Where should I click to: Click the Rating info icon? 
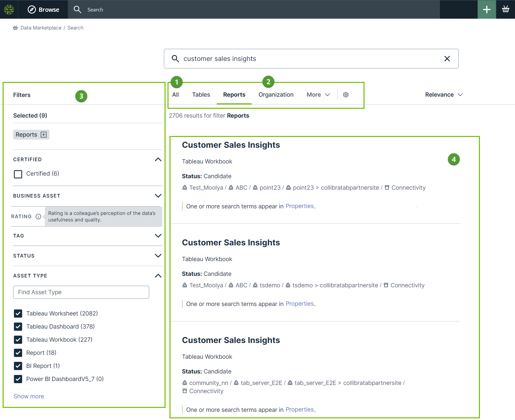(38, 217)
